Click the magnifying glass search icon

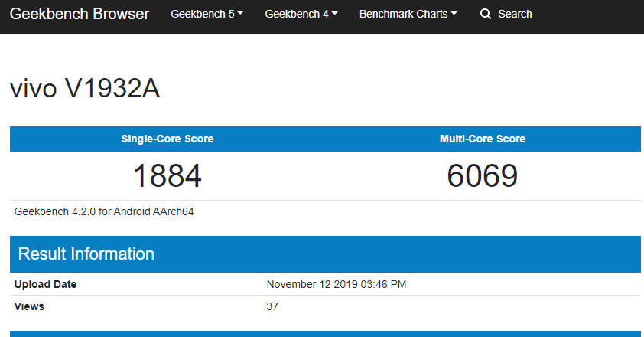coord(486,14)
